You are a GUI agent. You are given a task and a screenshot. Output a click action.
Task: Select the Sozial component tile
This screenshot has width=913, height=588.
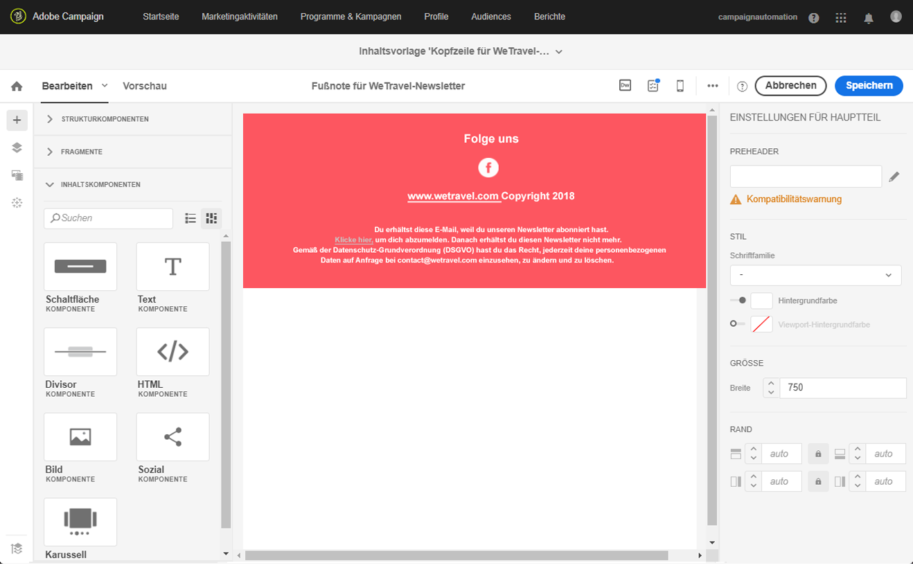pyautogui.click(x=172, y=437)
